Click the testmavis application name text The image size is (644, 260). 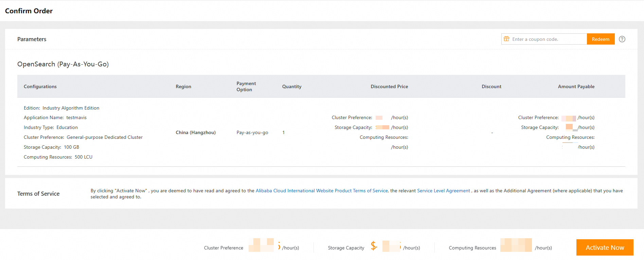coord(76,117)
